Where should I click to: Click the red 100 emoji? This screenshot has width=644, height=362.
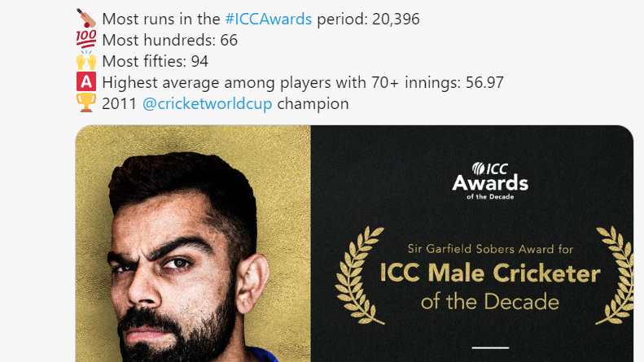pyautogui.click(x=86, y=40)
